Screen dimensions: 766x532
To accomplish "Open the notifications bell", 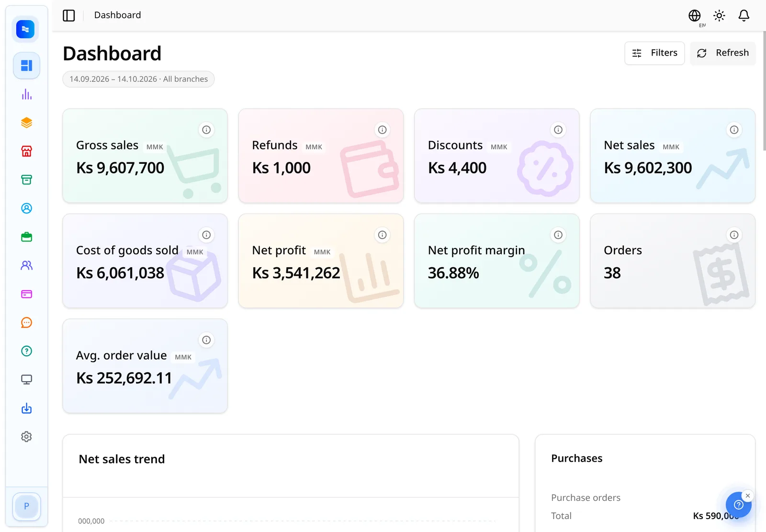I will pyautogui.click(x=743, y=16).
